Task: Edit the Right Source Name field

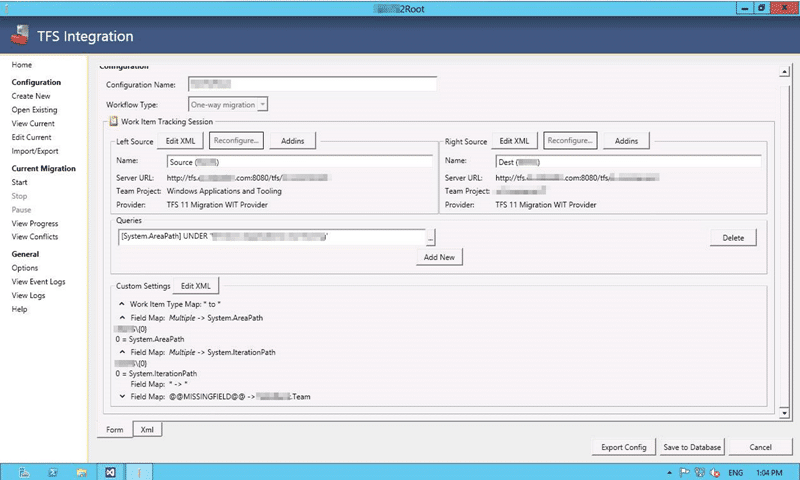Action: [628, 162]
